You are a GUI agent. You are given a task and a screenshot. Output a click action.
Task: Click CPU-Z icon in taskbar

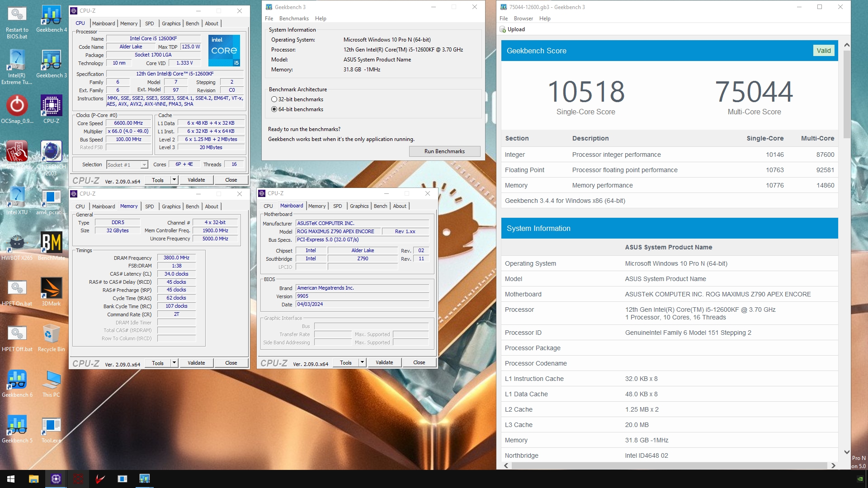pyautogui.click(x=56, y=479)
